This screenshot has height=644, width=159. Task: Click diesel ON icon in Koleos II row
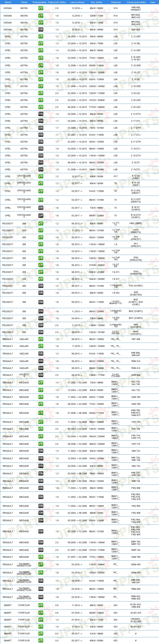click(41, 375)
